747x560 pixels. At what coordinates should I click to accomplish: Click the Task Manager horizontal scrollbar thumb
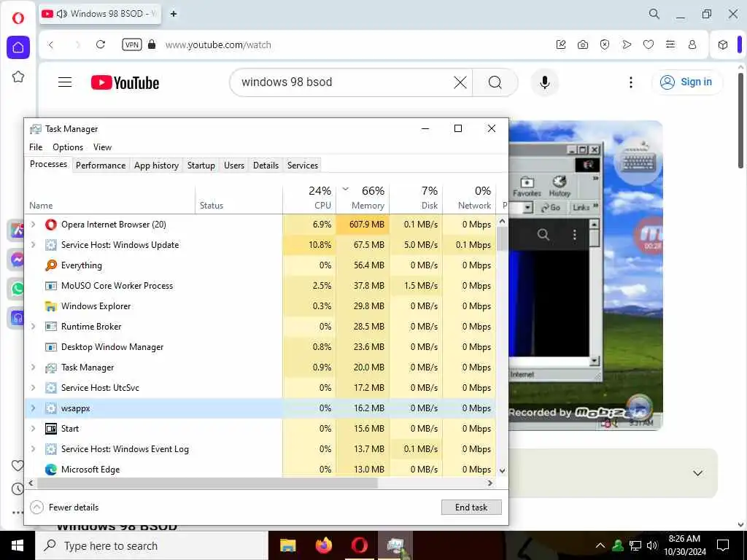tap(207, 483)
